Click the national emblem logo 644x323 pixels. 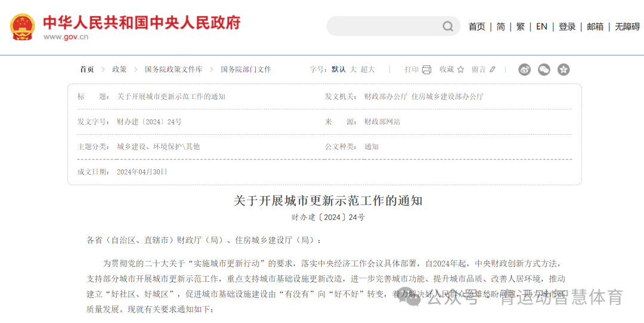(x=23, y=27)
